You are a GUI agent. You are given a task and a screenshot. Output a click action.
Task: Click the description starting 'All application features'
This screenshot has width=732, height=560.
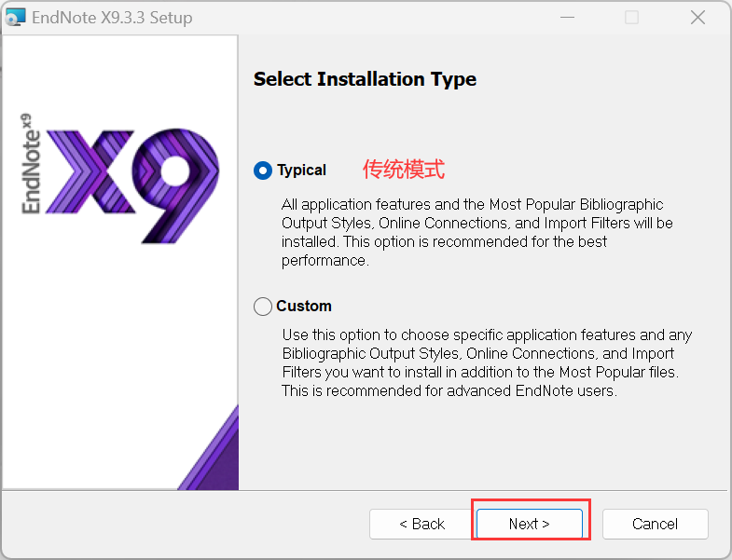point(476,232)
